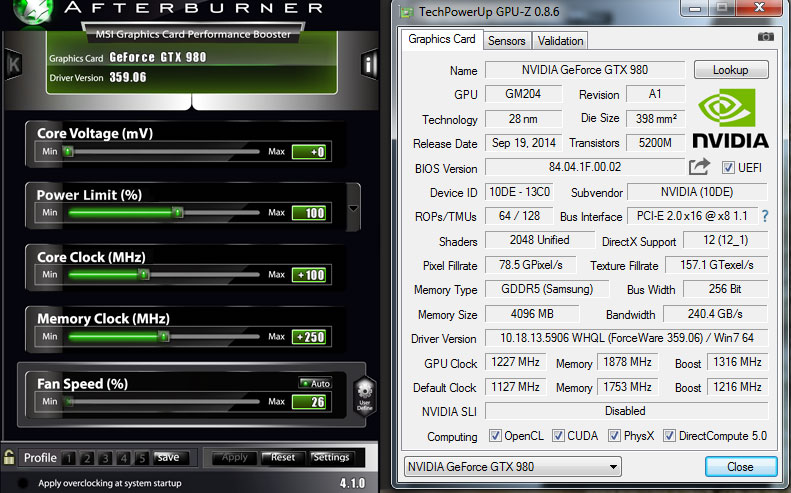Toggle the OpenCL checkbox
The height and width of the screenshot is (493, 791).
(495, 435)
